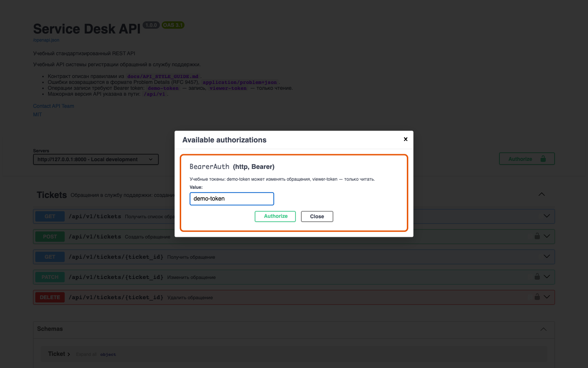The image size is (588, 368).
Task: Click the viewer-token code text in description
Action: click(x=228, y=88)
